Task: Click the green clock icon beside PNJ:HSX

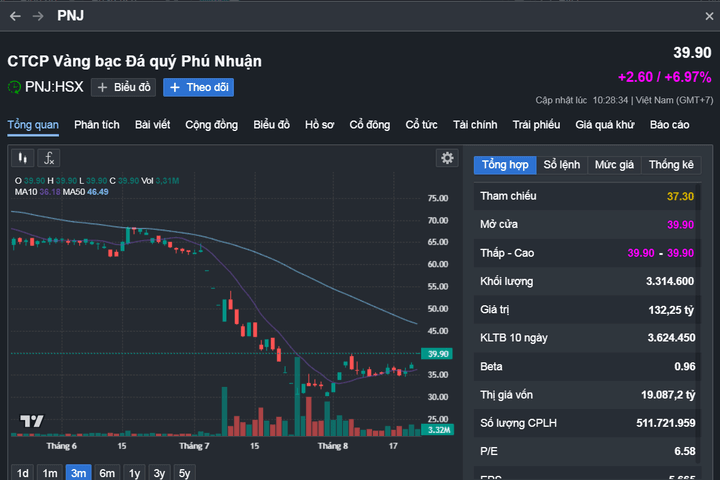Action: [15, 87]
